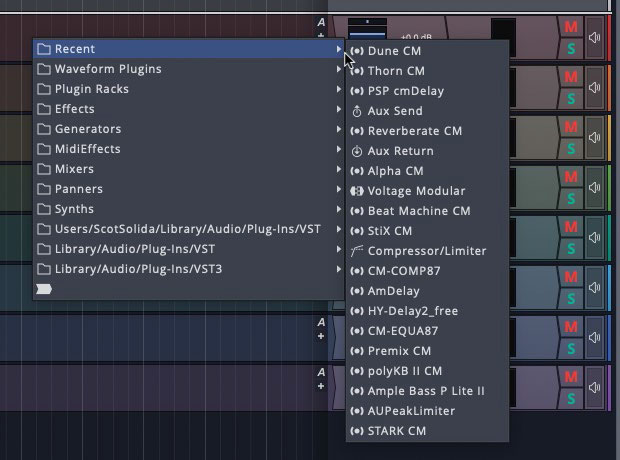Load the HY-Delay2_free plugin
Screen dimensions: 620x460
427,311
